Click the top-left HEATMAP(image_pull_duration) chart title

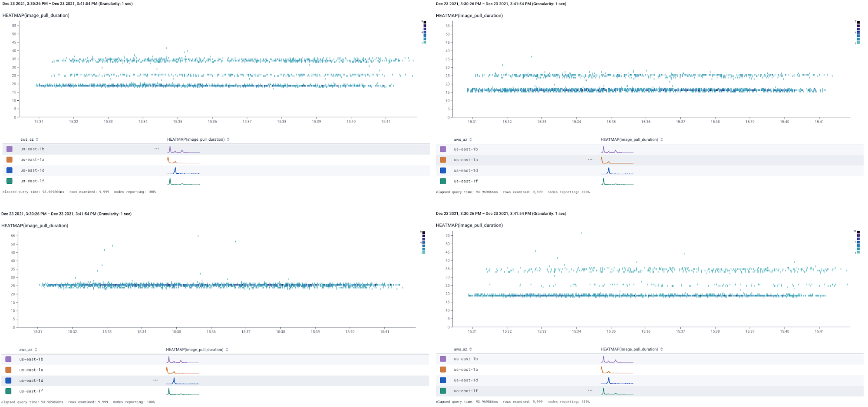pyautogui.click(x=36, y=15)
